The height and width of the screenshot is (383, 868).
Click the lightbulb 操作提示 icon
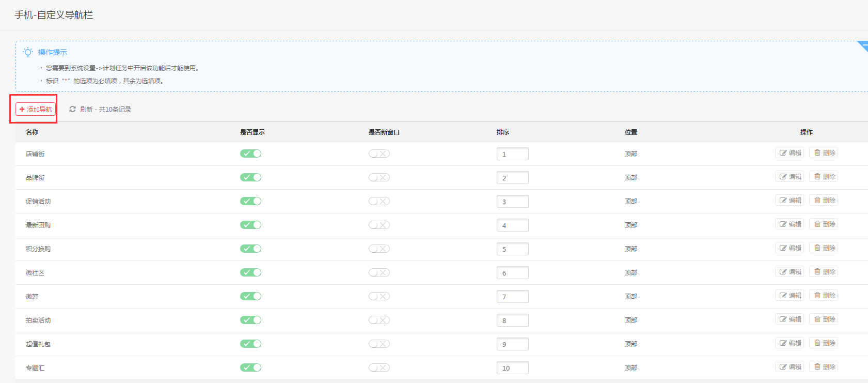[x=28, y=52]
